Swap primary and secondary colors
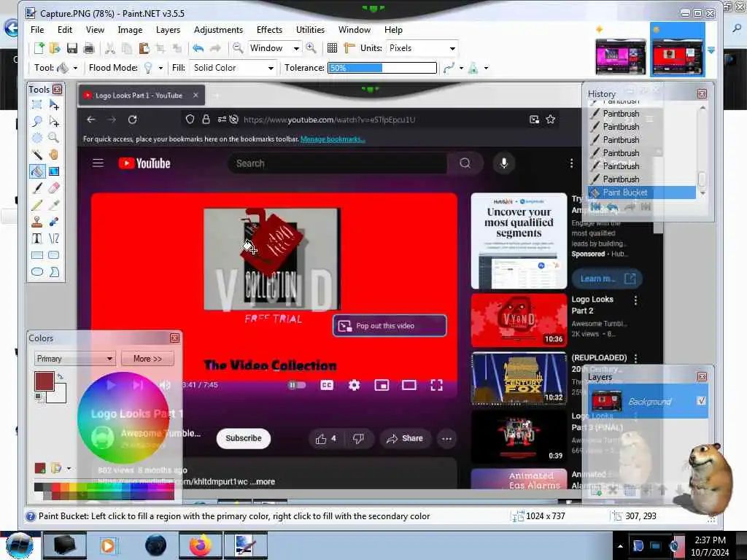The image size is (747, 560). (x=60, y=377)
